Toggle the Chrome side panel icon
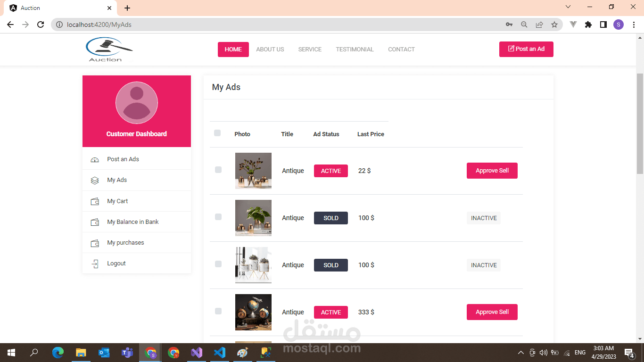 pos(603,25)
